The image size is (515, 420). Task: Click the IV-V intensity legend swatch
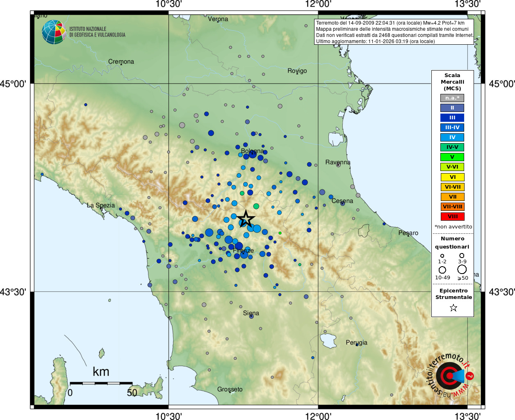tap(452, 147)
